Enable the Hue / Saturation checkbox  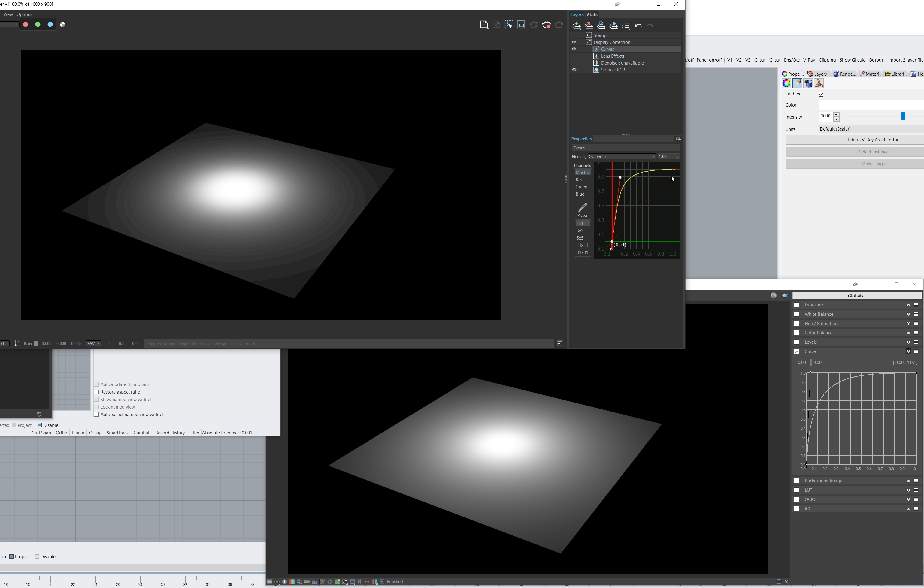click(x=797, y=323)
